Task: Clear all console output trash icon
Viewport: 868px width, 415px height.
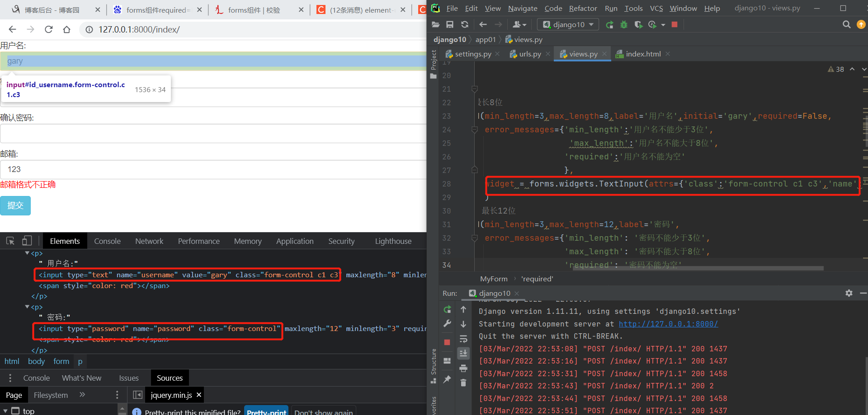Action: (x=463, y=383)
